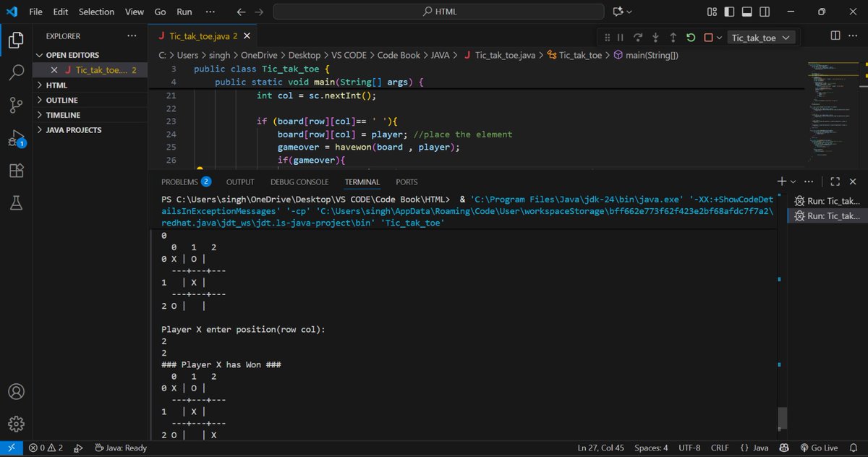This screenshot has width=868, height=457.
Task: Open the Manage gear menu
Action: [x=16, y=424]
